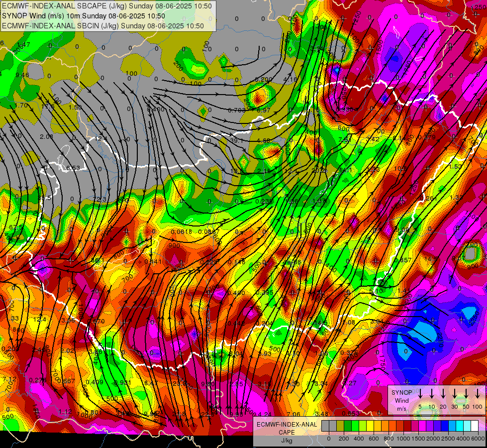Click the 1000 tick label on CAPE scale
The height and width of the screenshot is (448, 487).
pyautogui.click(x=403, y=439)
